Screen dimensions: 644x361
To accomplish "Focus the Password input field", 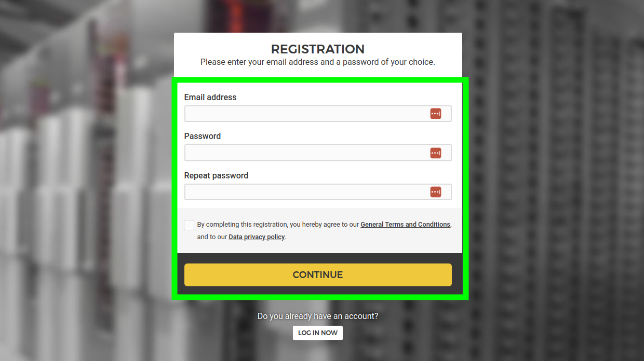I will click(318, 153).
